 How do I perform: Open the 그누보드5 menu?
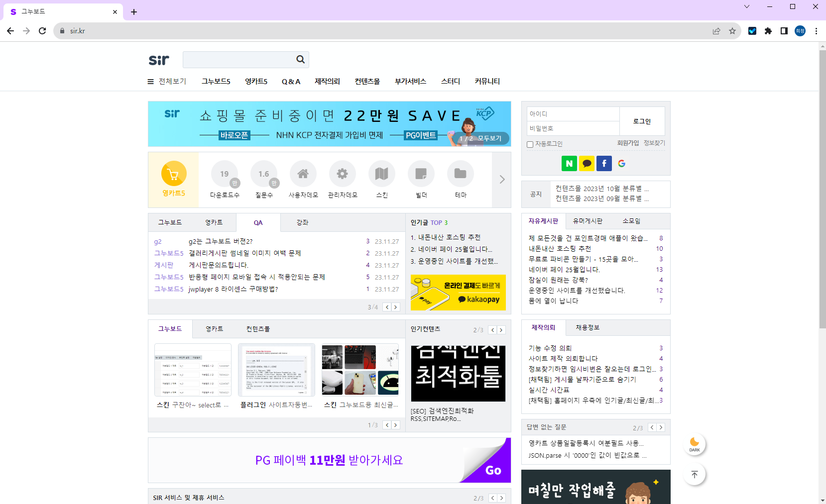coord(216,82)
